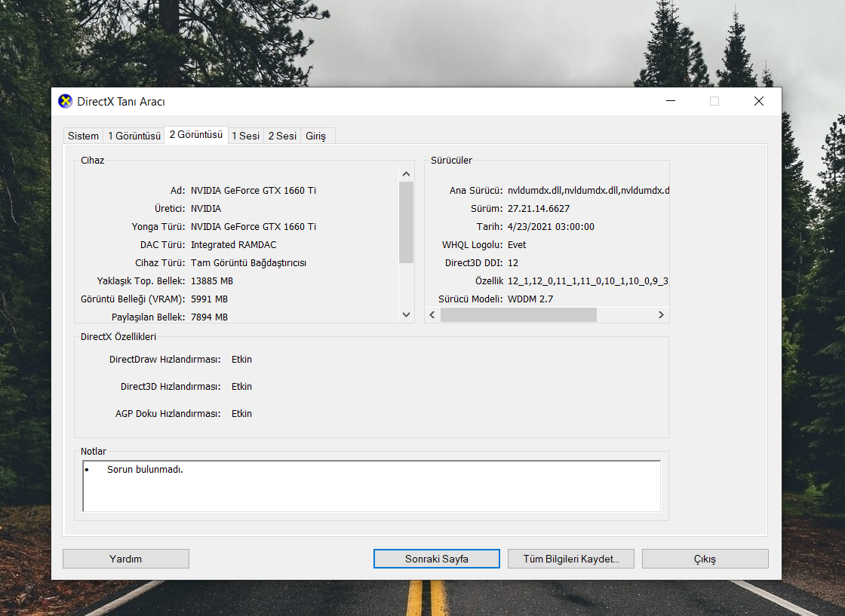Close the DirectX Tanı Aracı window

click(759, 101)
